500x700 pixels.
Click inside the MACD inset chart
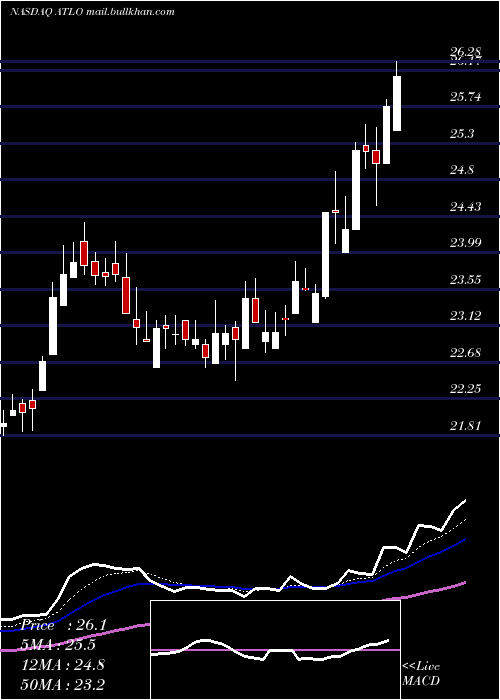coord(275,650)
